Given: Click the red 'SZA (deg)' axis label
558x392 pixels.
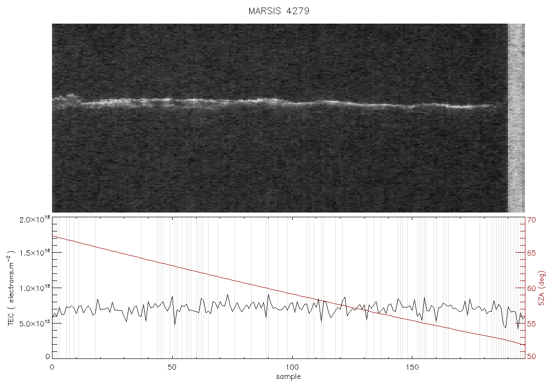Looking at the screenshot, I should coord(541,288).
